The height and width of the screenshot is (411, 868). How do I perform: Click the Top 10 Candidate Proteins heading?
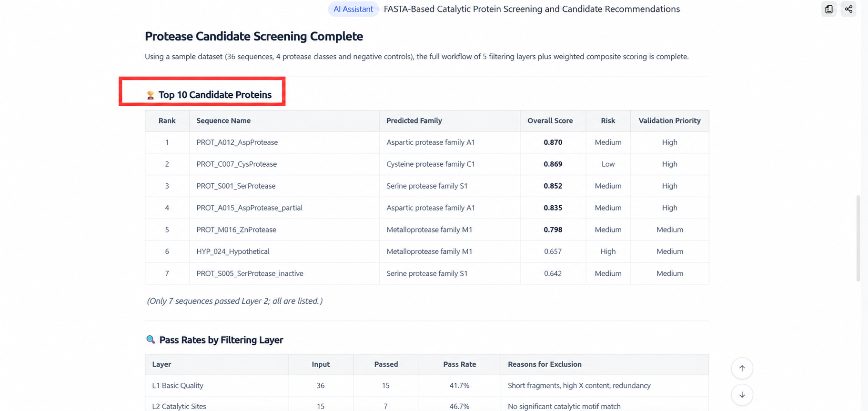tap(215, 95)
